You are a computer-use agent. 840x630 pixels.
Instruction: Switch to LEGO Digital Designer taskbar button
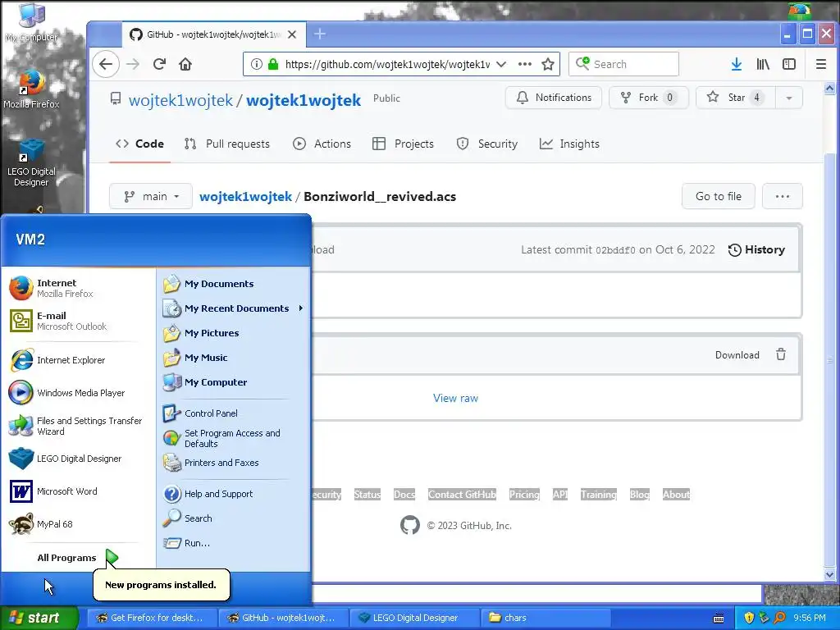point(414,618)
